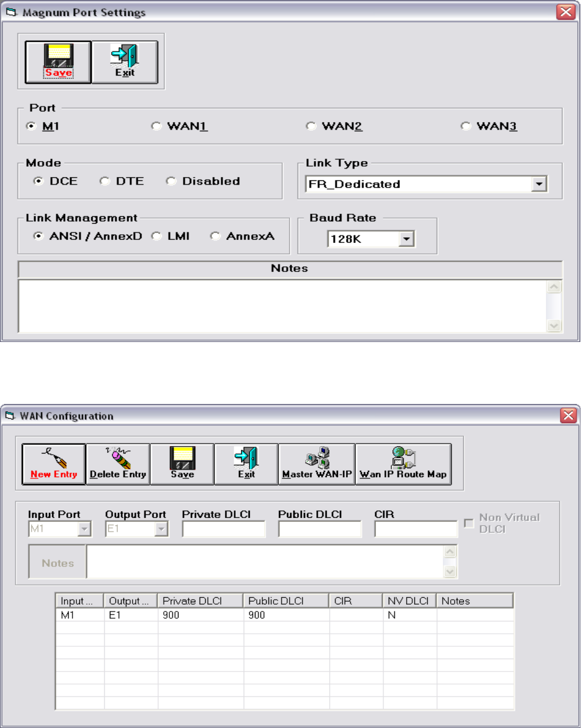Viewport: 581px width, 728px height.
Task: Select LMI link management
Action: click(x=157, y=236)
